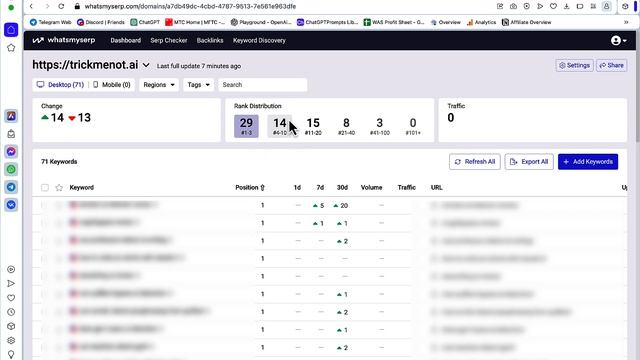Reload the browser page
Image resolution: width=640 pixels, height=360 pixels.
point(61,6)
